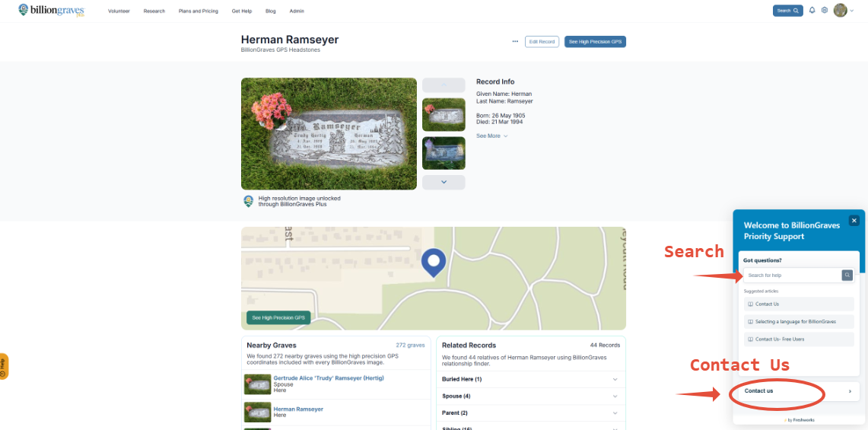Click the Search button in header

click(787, 11)
